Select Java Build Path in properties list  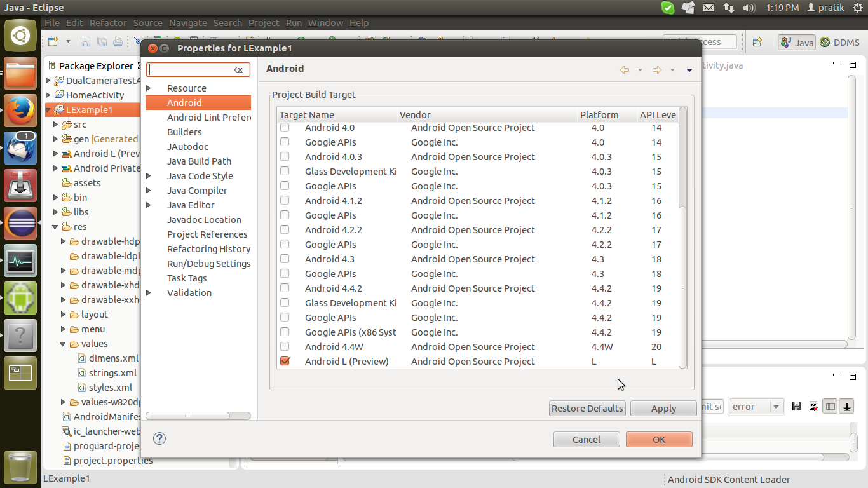(x=198, y=161)
